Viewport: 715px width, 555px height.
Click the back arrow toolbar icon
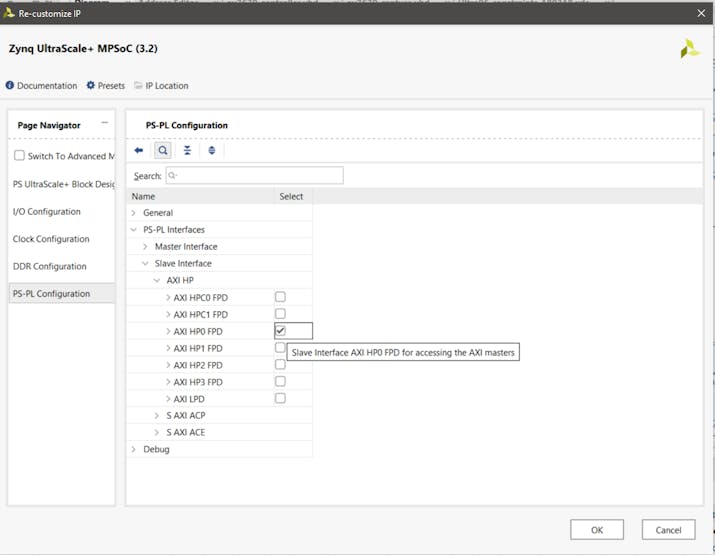139,150
